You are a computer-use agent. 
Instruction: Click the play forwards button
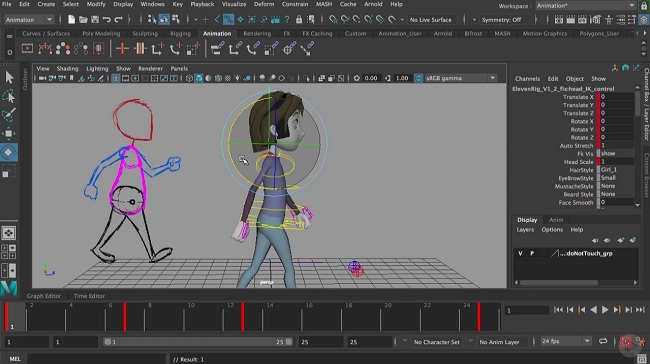tap(605, 310)
